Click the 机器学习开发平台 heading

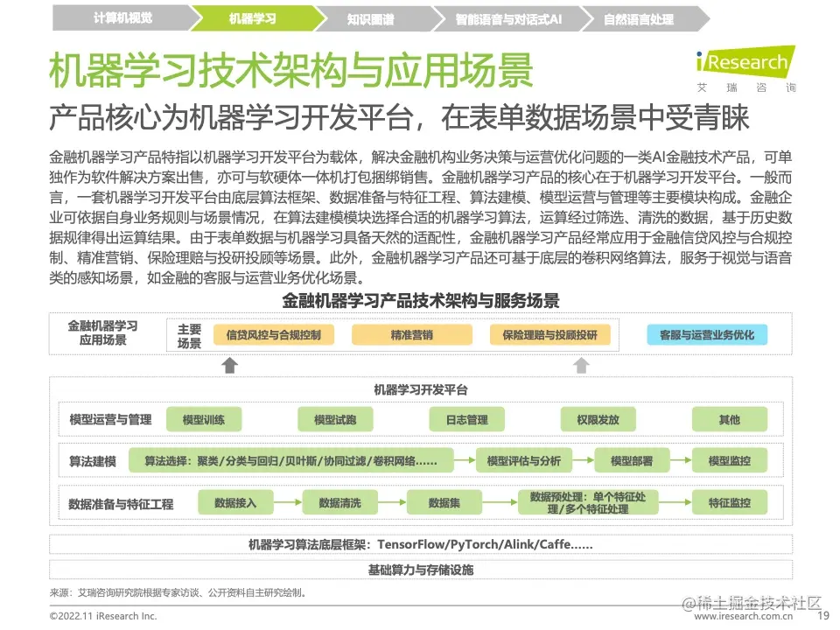click(421, 389)
